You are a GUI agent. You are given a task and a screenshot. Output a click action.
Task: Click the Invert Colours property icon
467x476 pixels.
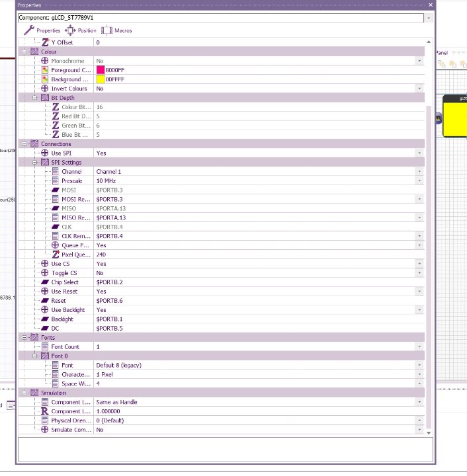[45, 89]
